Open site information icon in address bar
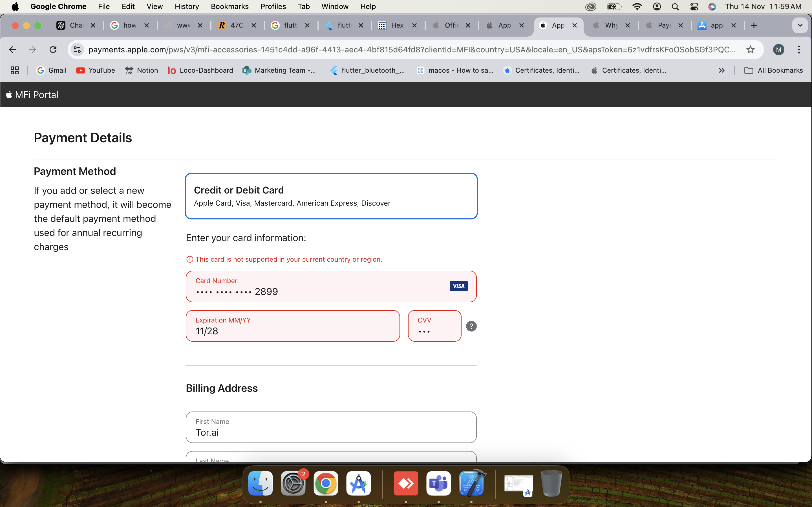This screenshot has width=812, height=507. 77,50
